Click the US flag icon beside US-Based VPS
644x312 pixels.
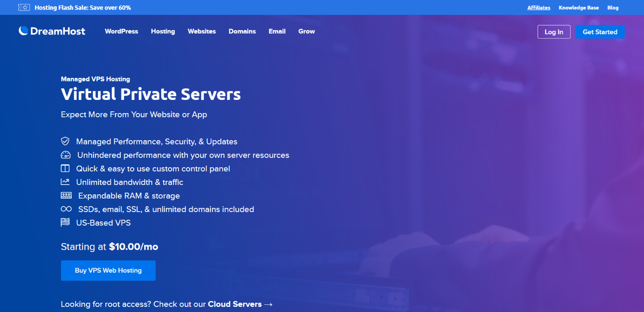click(65, 223)
